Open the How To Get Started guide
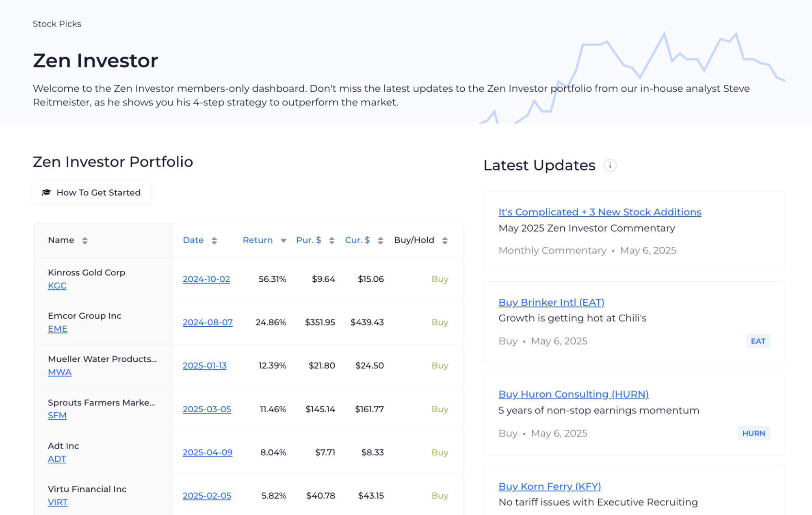Screen dimensions: 812x515 pyautogui.click(x=92, y=192)
